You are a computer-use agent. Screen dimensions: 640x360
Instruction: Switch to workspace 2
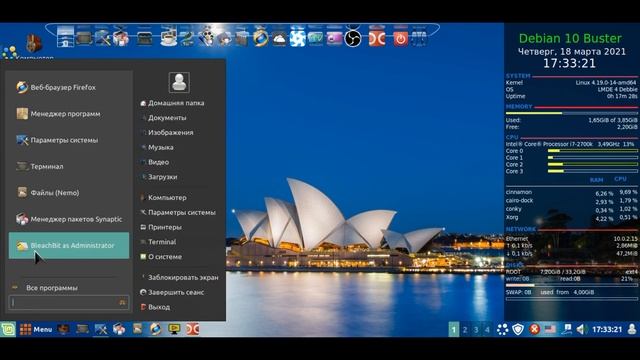tap(465, 329)
